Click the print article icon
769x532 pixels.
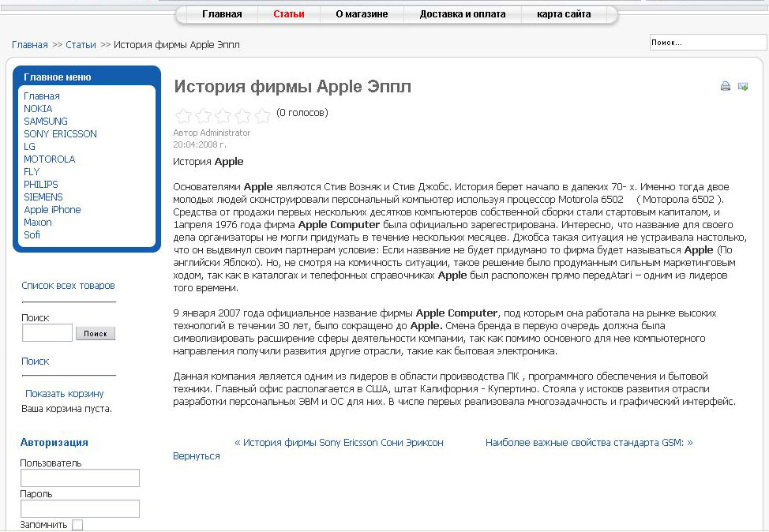click(x=726, y=86)
